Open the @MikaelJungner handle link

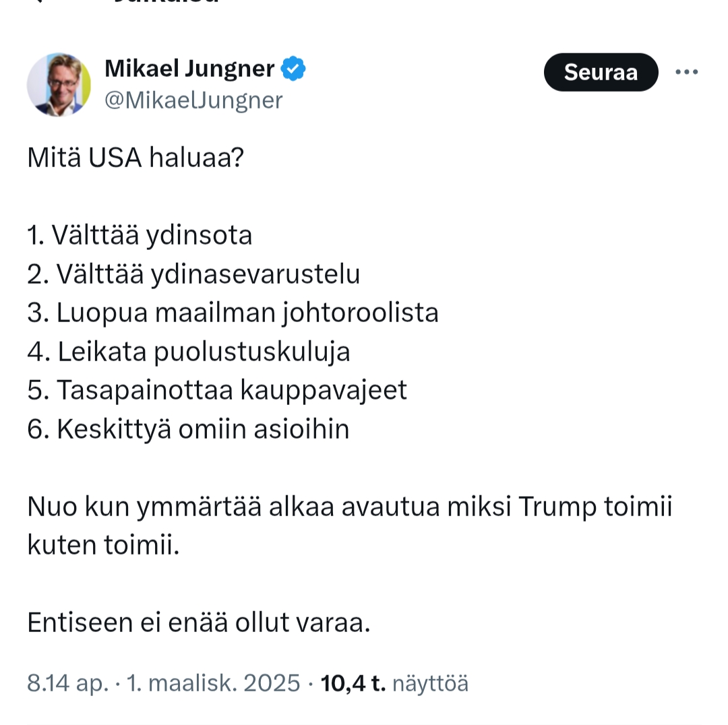click(x=193, y=100)
